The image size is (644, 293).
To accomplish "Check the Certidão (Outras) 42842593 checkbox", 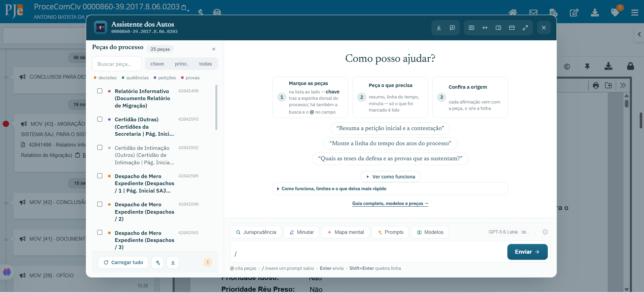I will click(x=100, y=119).
